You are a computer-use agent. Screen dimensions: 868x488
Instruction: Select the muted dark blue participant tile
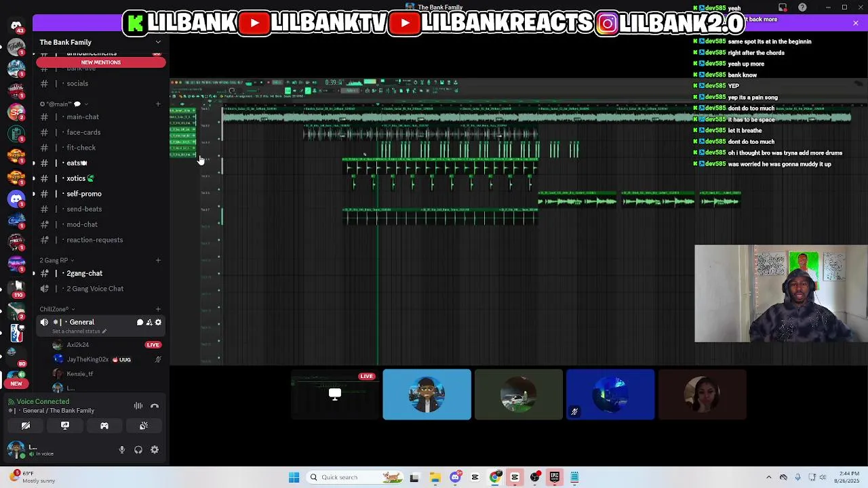click(x=610, y=394)
